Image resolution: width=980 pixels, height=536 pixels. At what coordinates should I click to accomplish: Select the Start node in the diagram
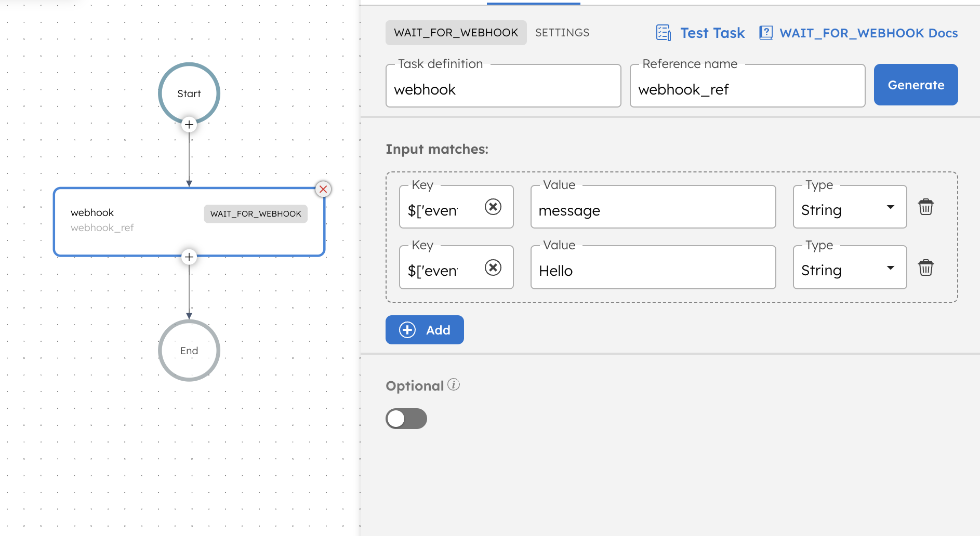[189, 93]
